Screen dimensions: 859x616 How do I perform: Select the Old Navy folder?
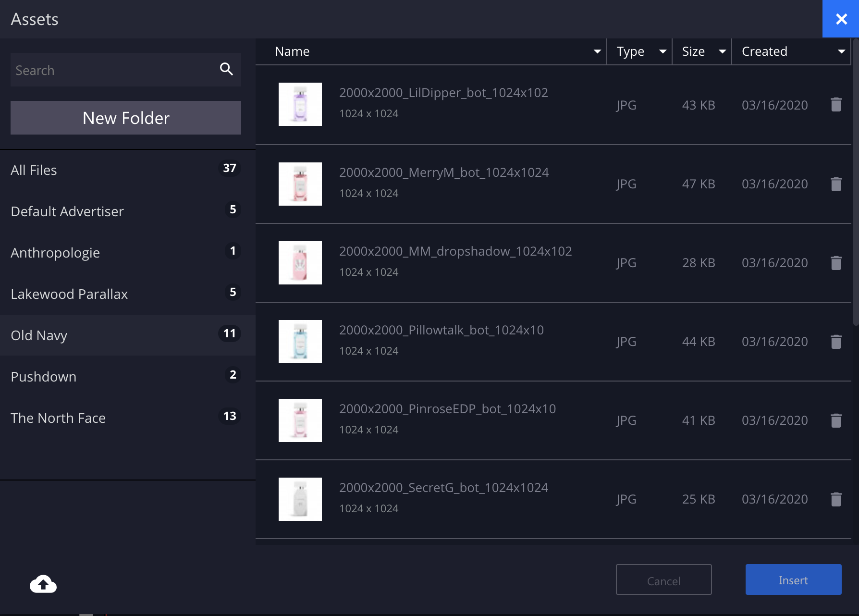128,335
